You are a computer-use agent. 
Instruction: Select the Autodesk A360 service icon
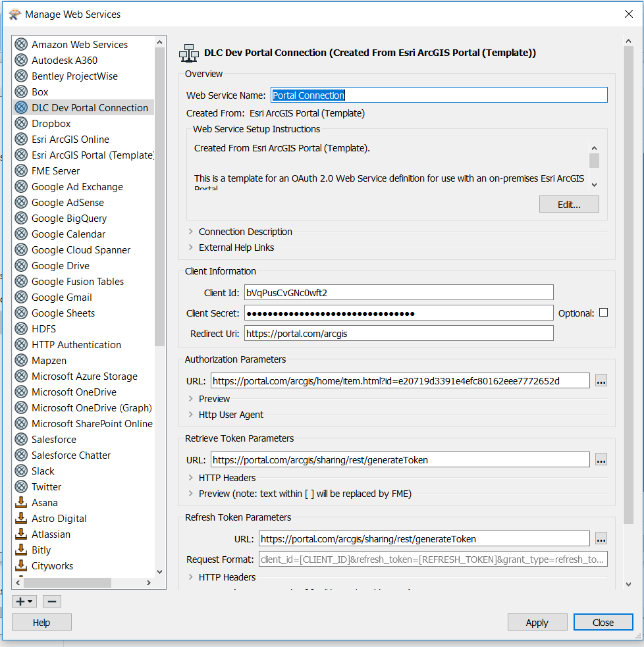(x=21, y=60)
